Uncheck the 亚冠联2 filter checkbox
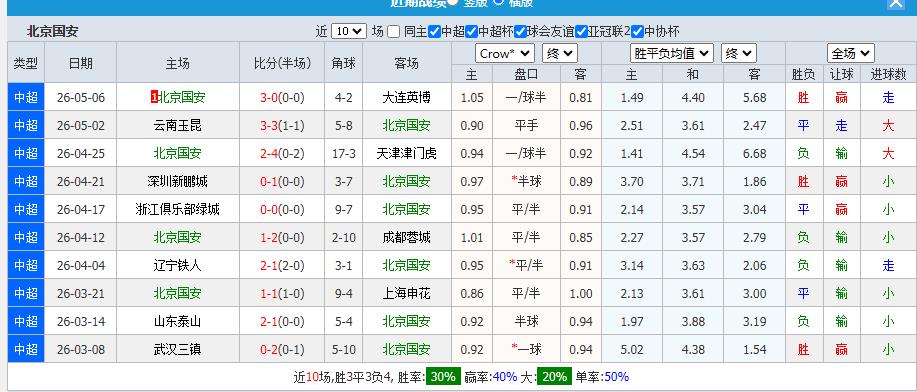Image resolution: width=917 pixels, height=392 pixels. pos(581,32)
